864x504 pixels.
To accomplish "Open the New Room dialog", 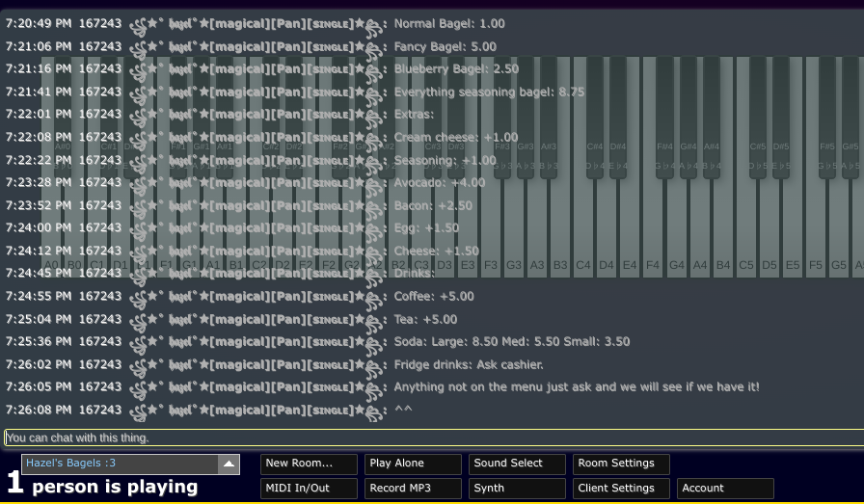I will [x=309, y=464].
